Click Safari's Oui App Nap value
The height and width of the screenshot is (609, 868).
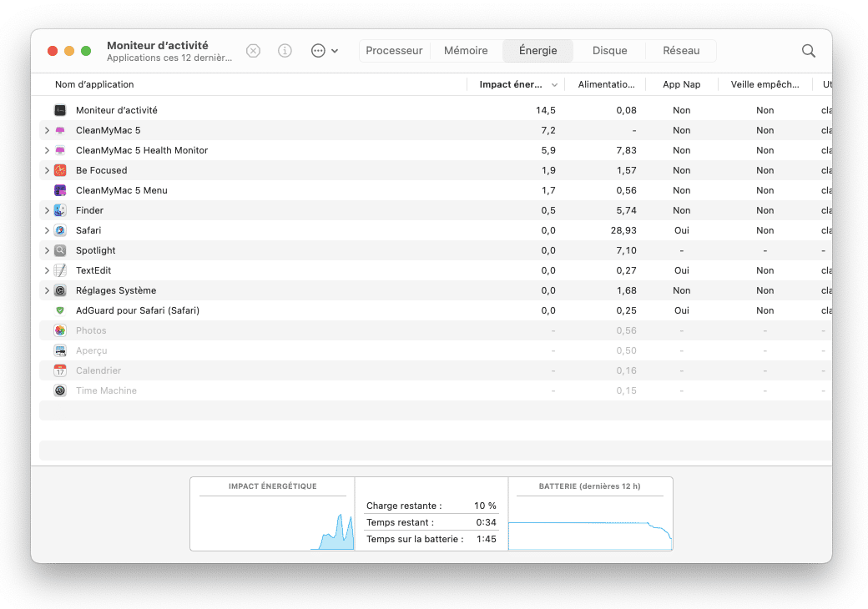coord(681,230)
